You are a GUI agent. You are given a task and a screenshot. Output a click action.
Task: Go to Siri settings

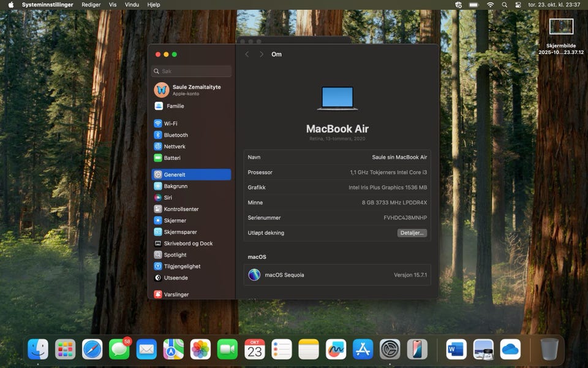coord(191,197)
